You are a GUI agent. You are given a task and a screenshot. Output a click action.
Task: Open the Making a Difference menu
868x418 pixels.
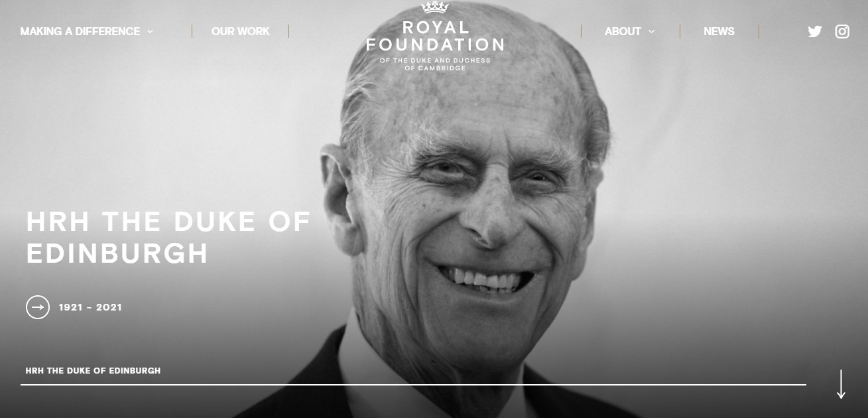[80, 31]
